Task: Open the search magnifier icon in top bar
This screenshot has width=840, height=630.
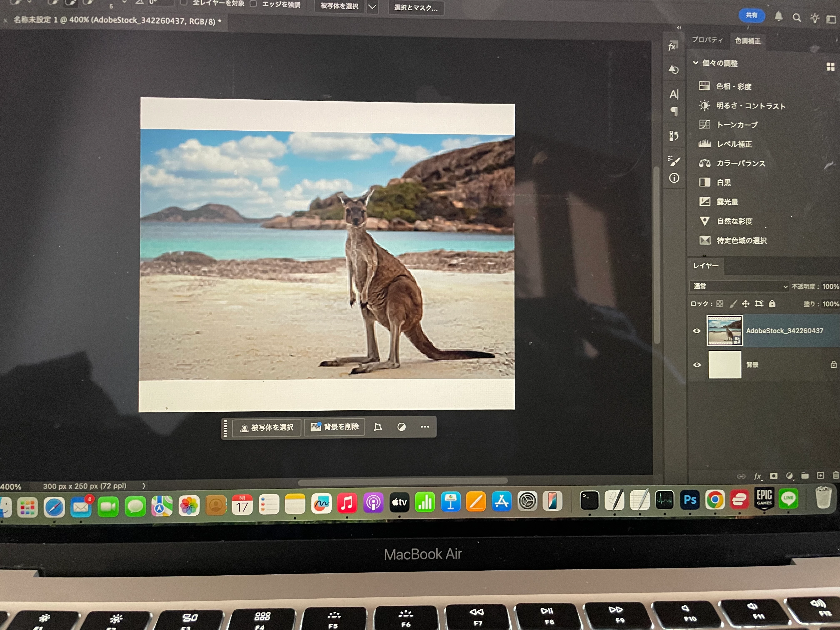Action: 797,18
